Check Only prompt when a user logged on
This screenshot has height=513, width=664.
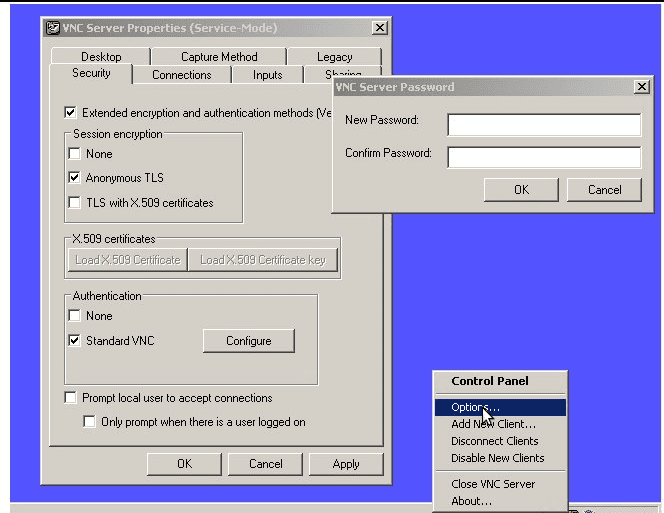pos(89,421)
